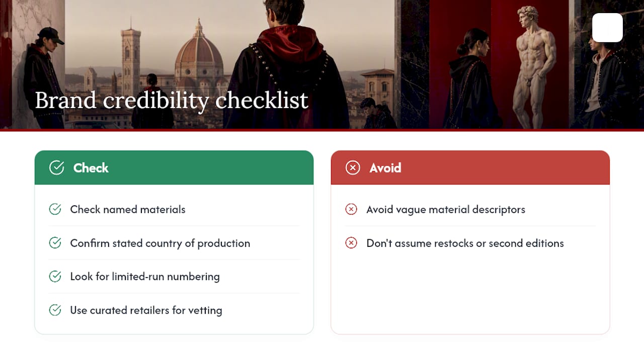Image resolution: width=644 pixels, height=362 pixels.
Task: Click Don't assume restocks or second editions
Action: (465, 243)
